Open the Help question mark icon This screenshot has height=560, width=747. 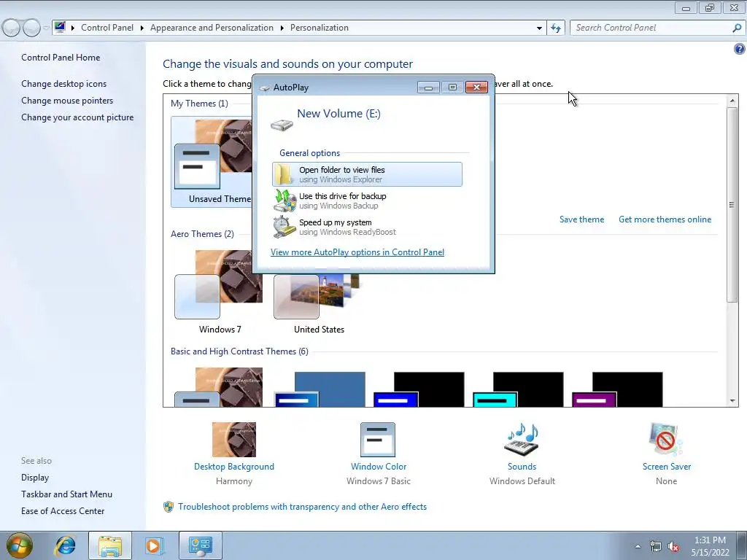coord(740,49)
